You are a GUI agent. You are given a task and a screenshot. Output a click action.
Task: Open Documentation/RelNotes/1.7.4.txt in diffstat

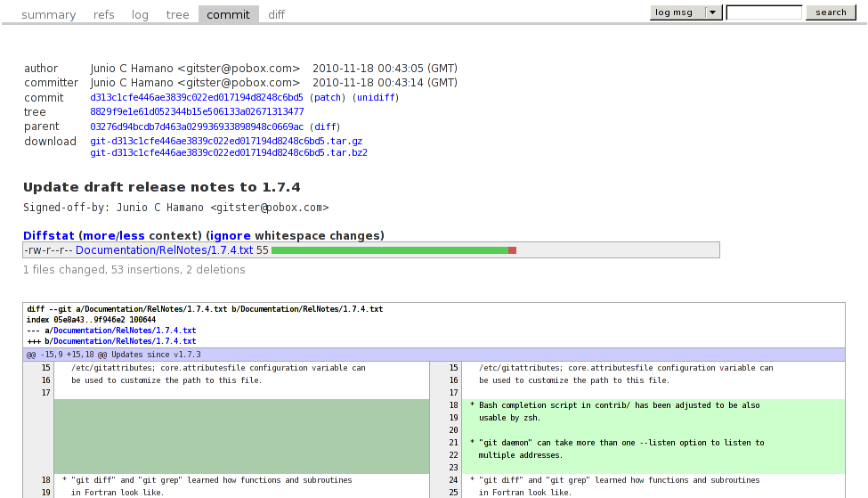pos(165,250)
